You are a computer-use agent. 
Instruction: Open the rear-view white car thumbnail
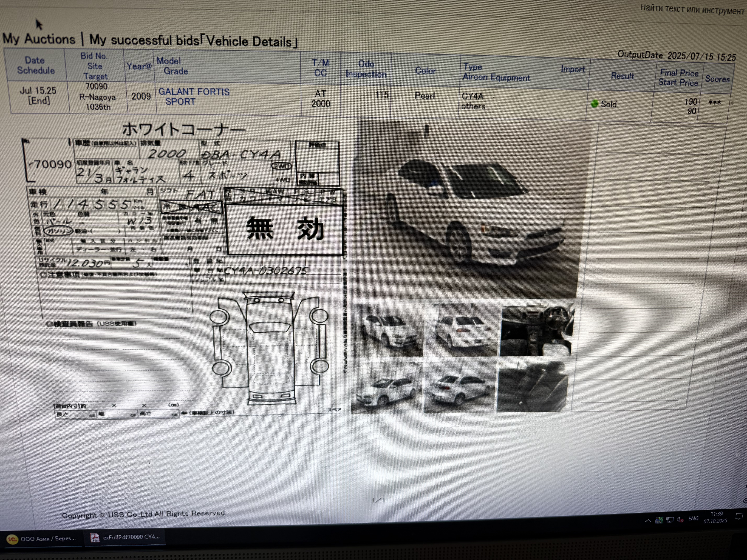point(461,330)
